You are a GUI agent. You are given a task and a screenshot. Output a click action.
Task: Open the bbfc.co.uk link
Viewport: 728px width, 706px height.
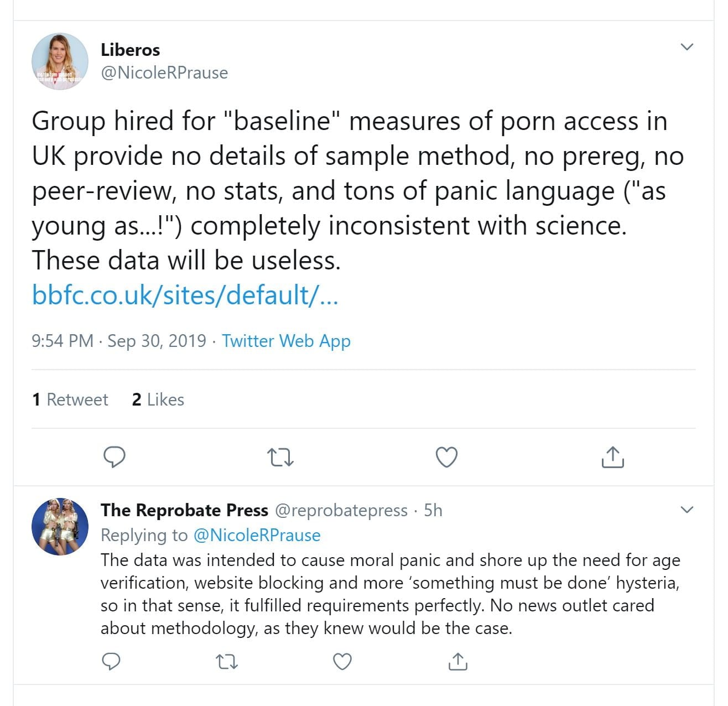[x=185, y=294]
